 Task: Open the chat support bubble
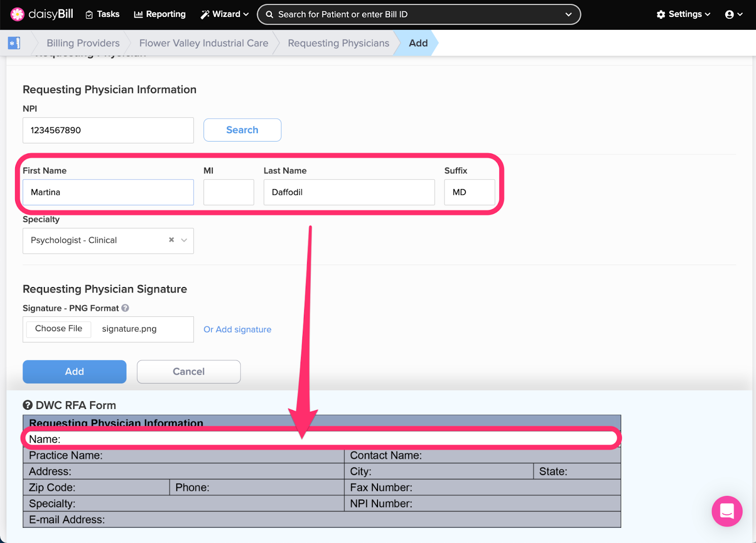tap(727, 511)
